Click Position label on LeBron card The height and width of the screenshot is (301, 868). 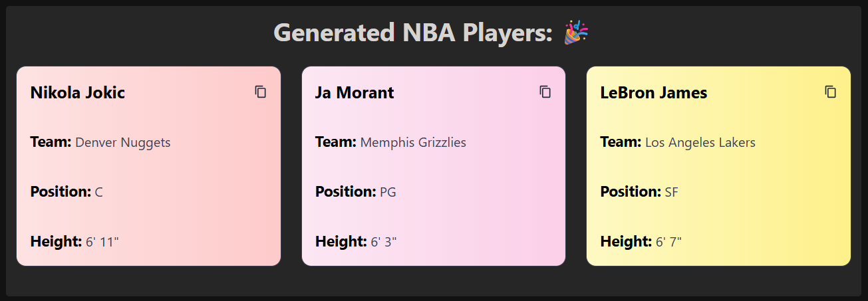[x=631, y=193]
